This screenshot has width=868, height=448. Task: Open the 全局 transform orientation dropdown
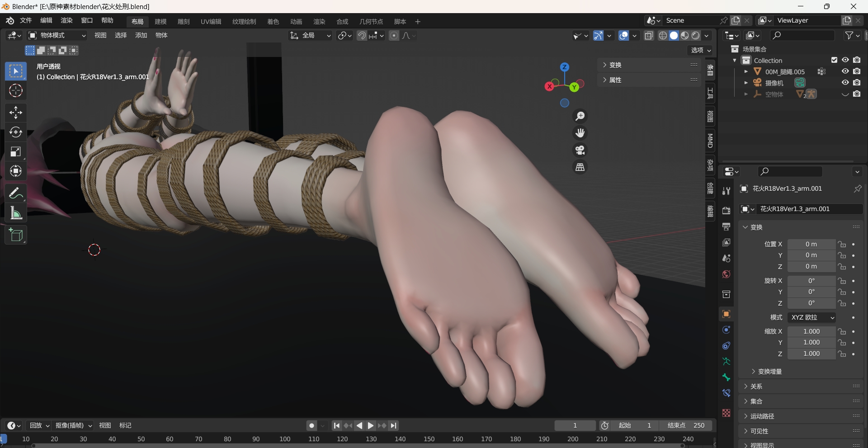pos(311,36)
